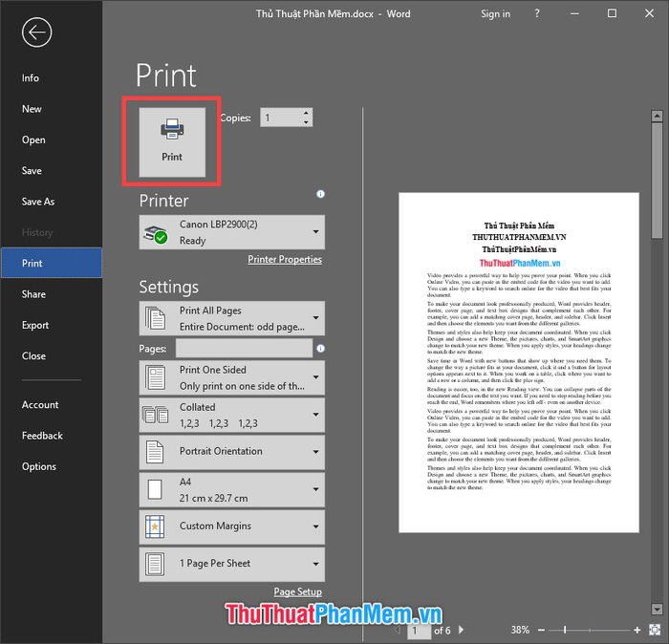669x644 pixels.
Task: Select the Print tab in sidebar
Action: (52, 263)
